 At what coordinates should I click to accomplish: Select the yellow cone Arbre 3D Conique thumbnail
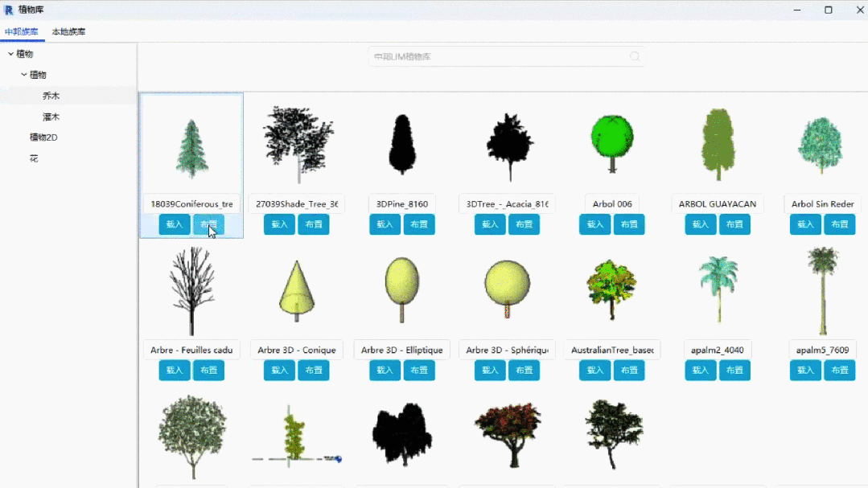(x=298, y=292)
